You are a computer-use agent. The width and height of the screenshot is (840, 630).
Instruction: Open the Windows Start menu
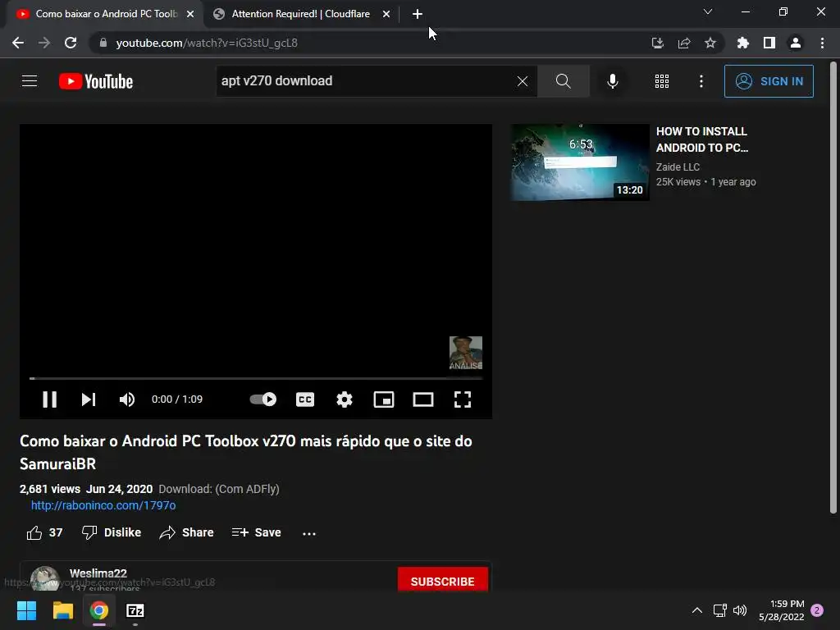[x=26, y=610]
